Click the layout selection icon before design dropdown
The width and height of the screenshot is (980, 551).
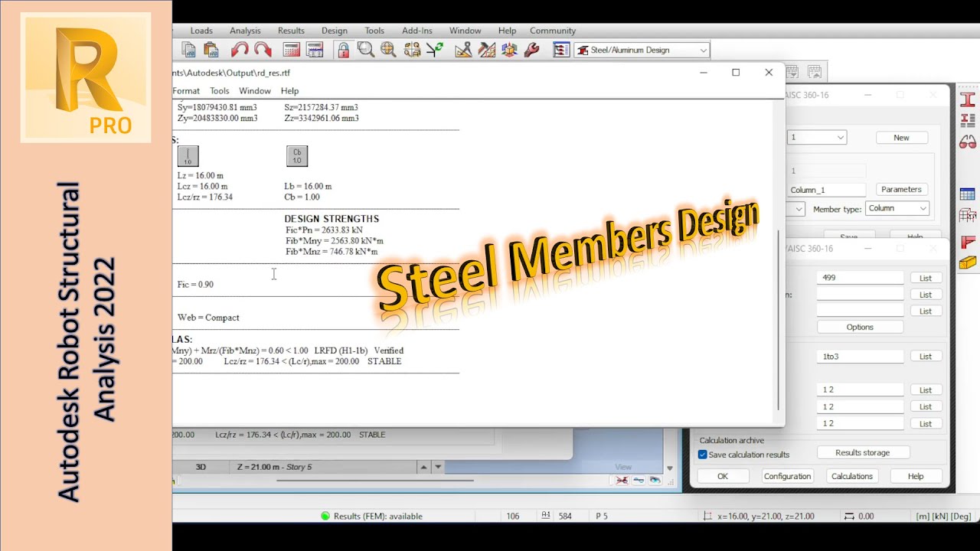(561, 50)
